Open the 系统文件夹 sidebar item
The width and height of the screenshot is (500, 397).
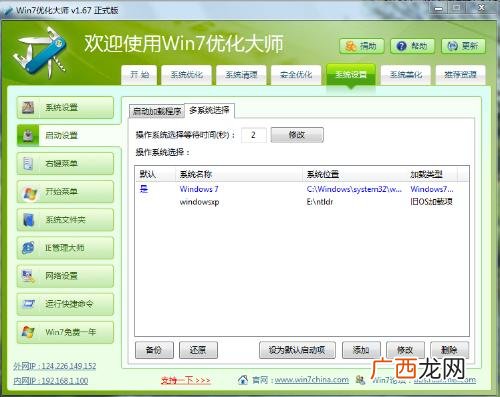pos(65,220)
